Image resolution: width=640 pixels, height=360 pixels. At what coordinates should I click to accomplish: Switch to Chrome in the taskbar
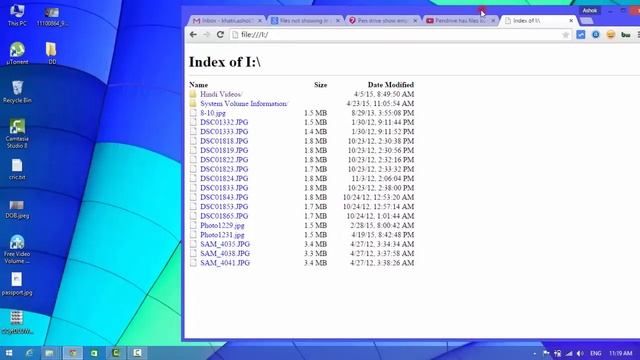point(73,353)
